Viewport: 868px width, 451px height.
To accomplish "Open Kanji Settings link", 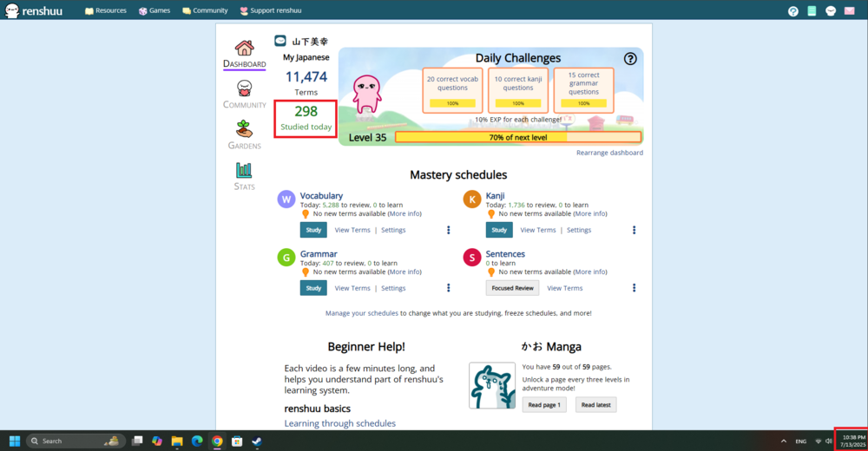I will tap(579, 230).
